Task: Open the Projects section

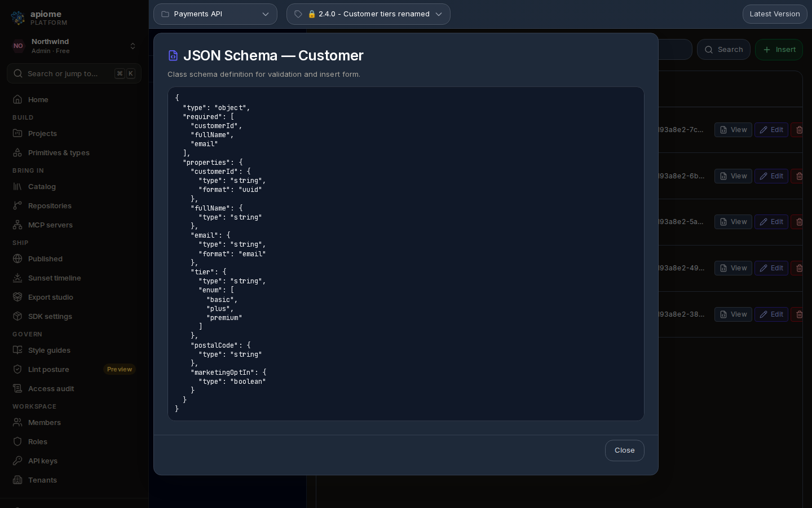Action: click(74, 133)
